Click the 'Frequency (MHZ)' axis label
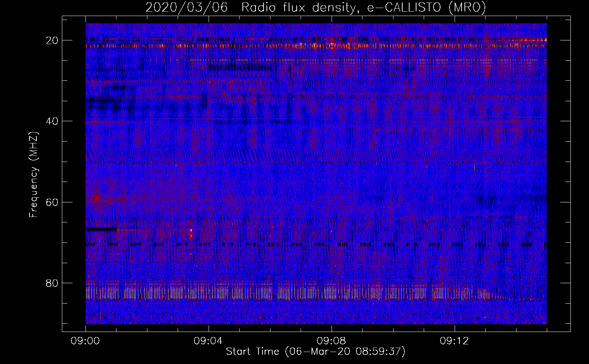This screenshot has width=589, height=364. [33, 174]
